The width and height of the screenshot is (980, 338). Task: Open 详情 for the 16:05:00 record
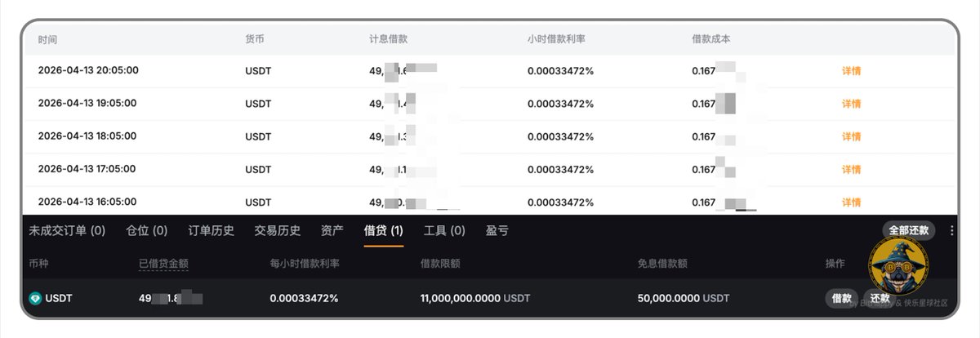(x=852, y=202)
